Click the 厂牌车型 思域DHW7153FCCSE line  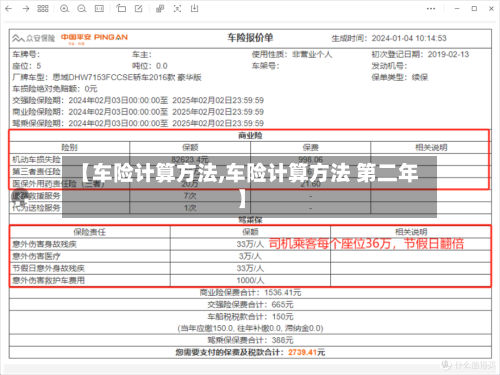tap(107, 77)
